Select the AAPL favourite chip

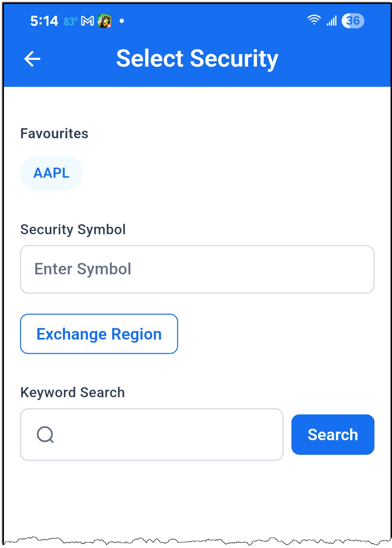tap(52, 173)
